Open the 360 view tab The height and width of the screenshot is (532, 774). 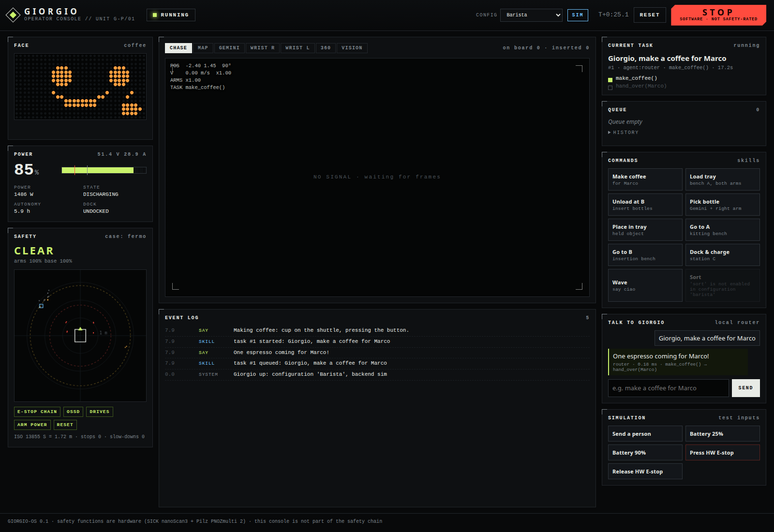(x=326, y=48)
